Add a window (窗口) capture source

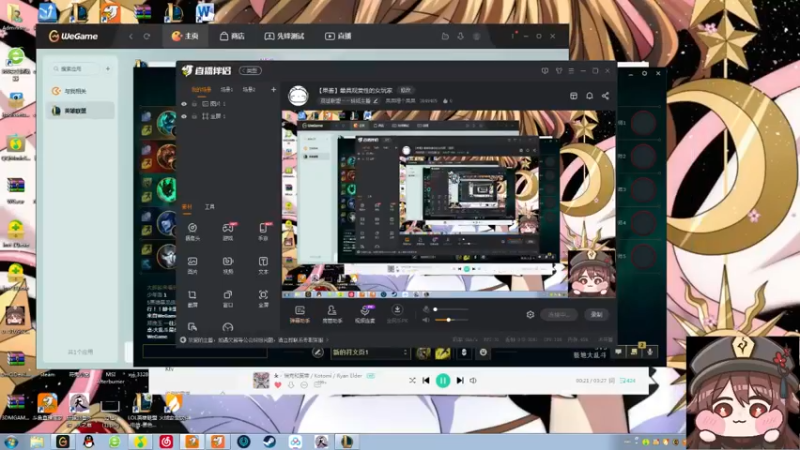click(x=228, y=298)
